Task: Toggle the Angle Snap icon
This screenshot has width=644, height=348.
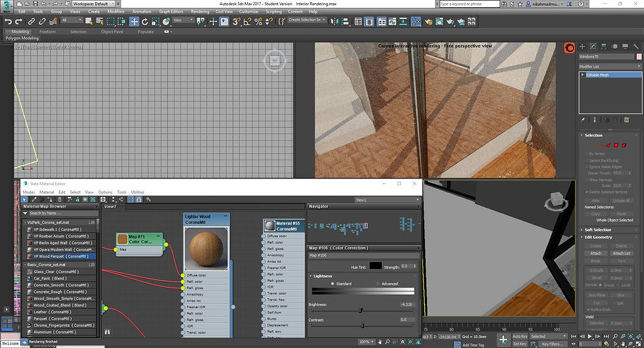Action: 247,21
